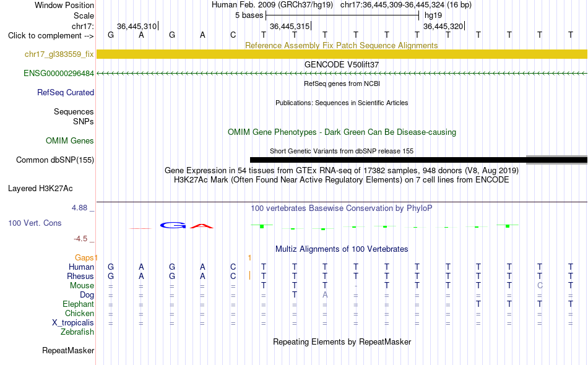Click the -4.5 PhyloP lower scale value
The image size is (588, 365).
click(x=80, y=239)
